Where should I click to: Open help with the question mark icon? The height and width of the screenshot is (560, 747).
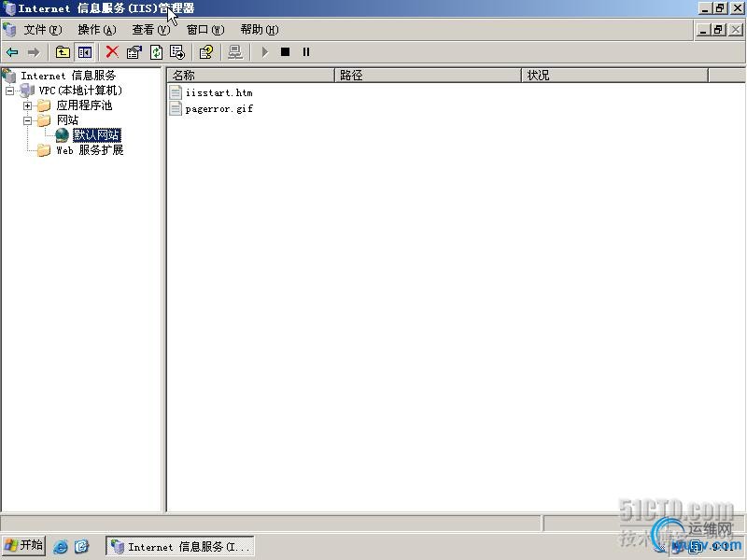click(x=206, y=52)
